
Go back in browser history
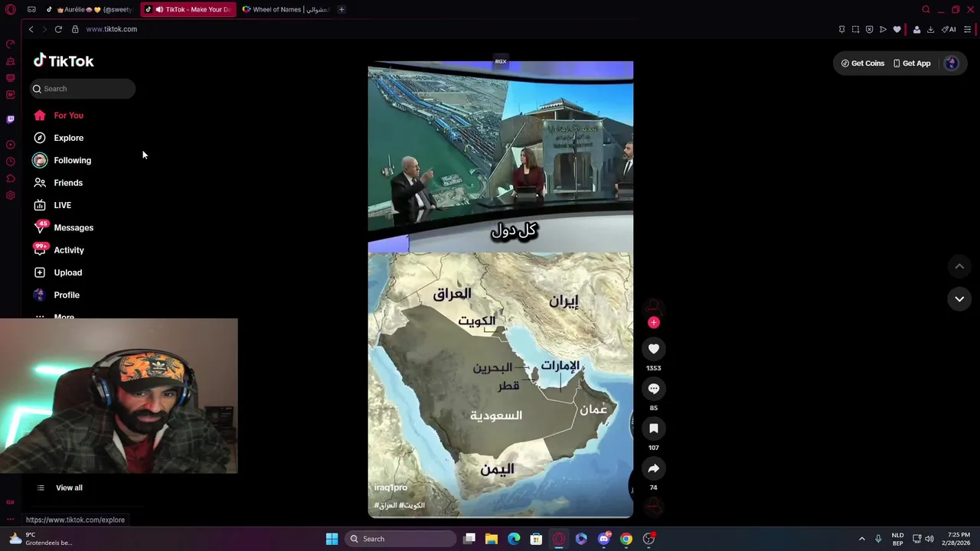point(31,29)
